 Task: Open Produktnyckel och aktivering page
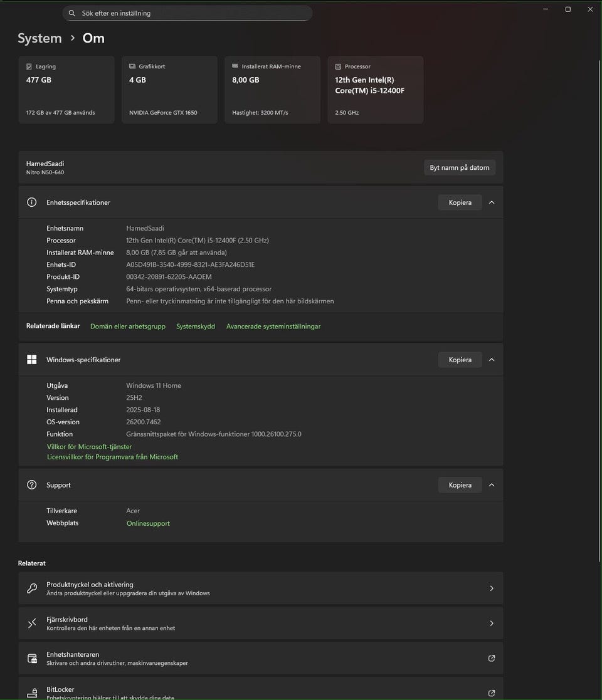click(260, 588)
